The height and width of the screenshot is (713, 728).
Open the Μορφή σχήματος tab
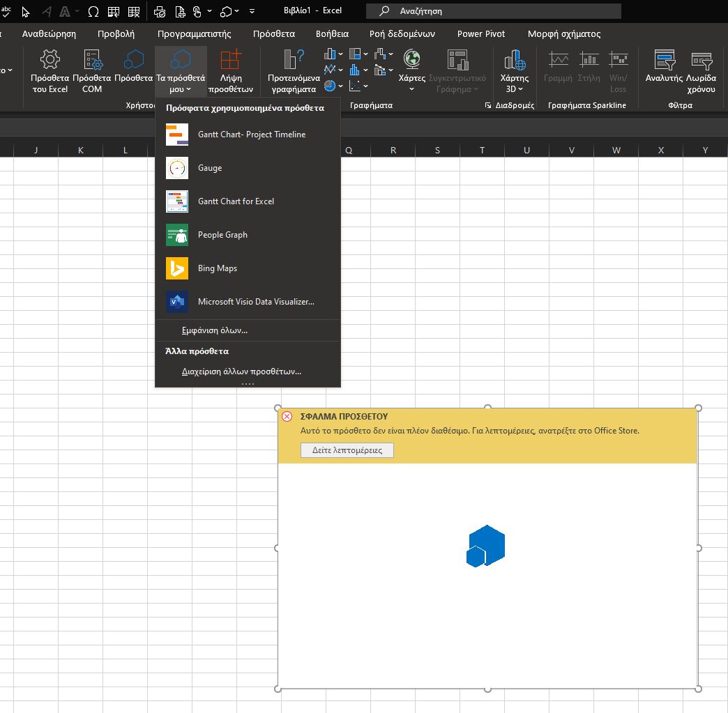[564, 34]
